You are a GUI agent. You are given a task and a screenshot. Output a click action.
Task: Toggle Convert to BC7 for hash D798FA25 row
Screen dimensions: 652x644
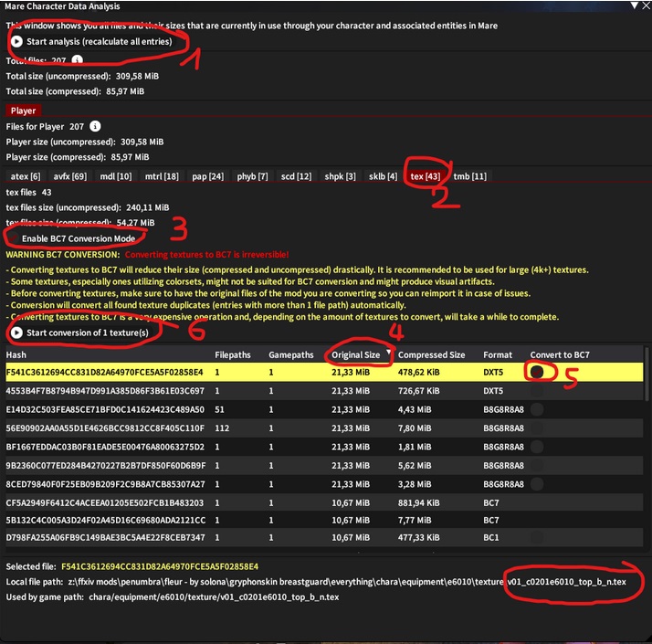(537, 537)
